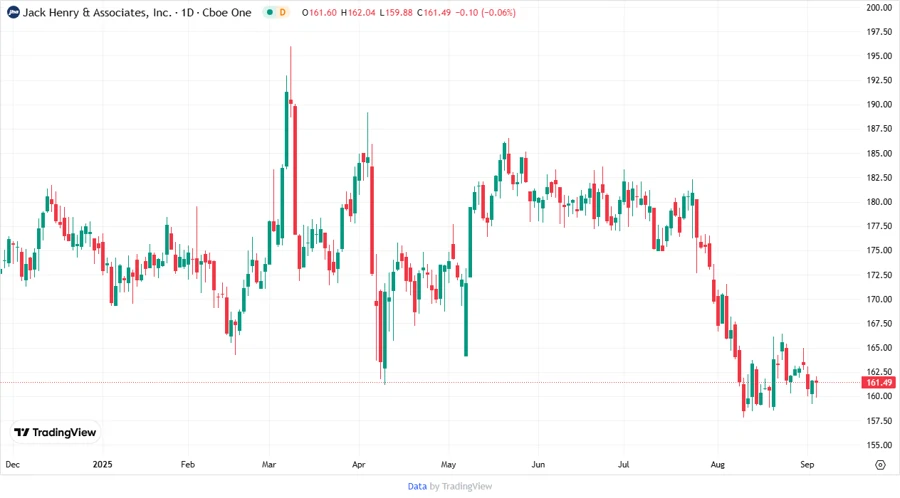
Task: Click the Mar label on time axis
Action: tap(269, 465)
